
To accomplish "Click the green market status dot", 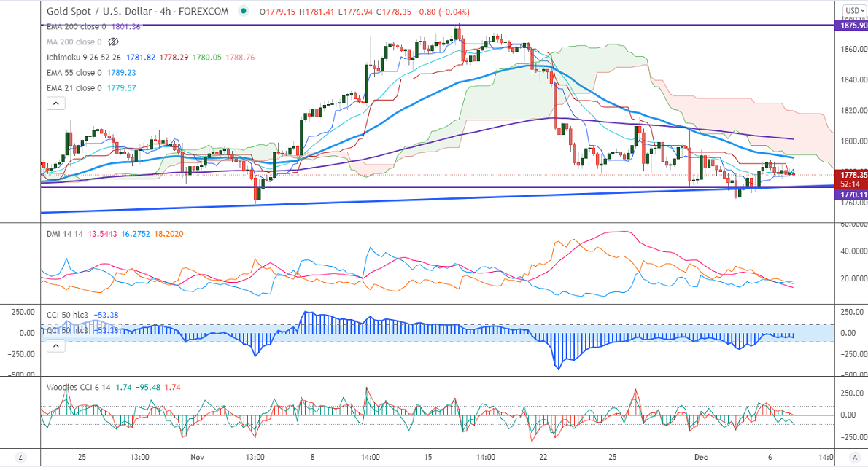I will tap(243, 11).
